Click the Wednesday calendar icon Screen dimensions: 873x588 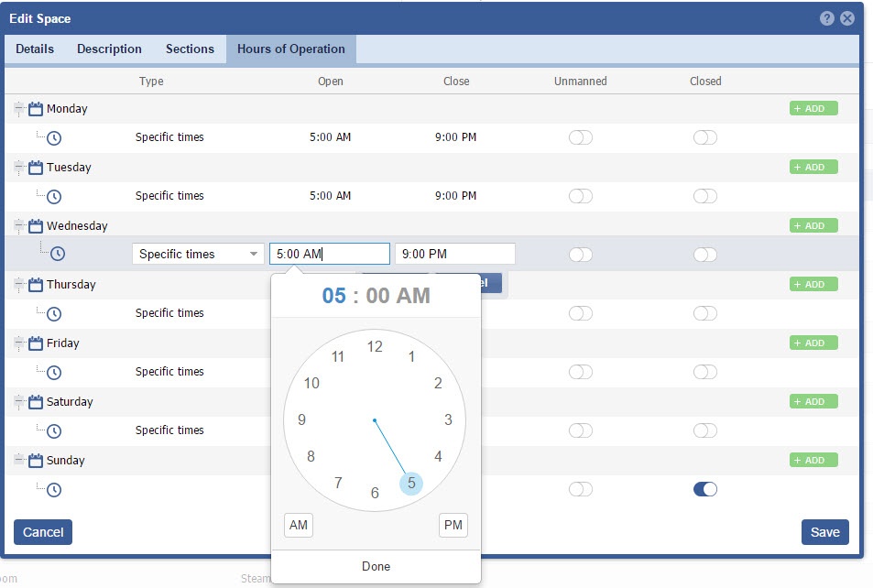36,226
